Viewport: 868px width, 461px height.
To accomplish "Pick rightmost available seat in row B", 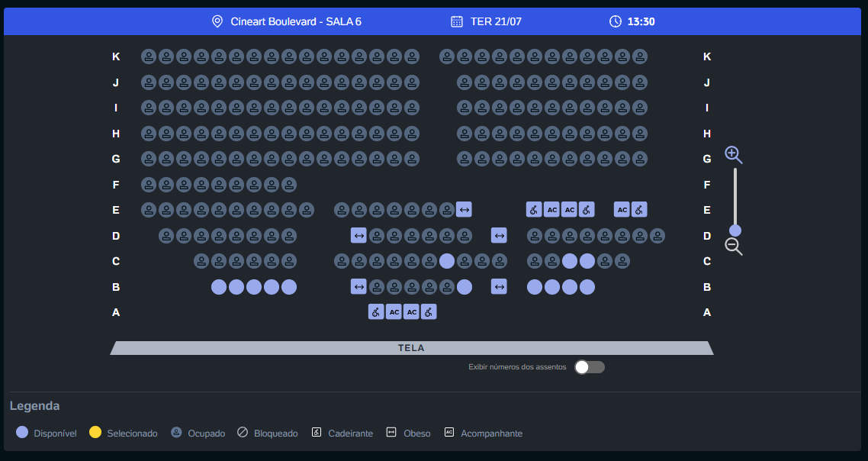I will 587,287.
